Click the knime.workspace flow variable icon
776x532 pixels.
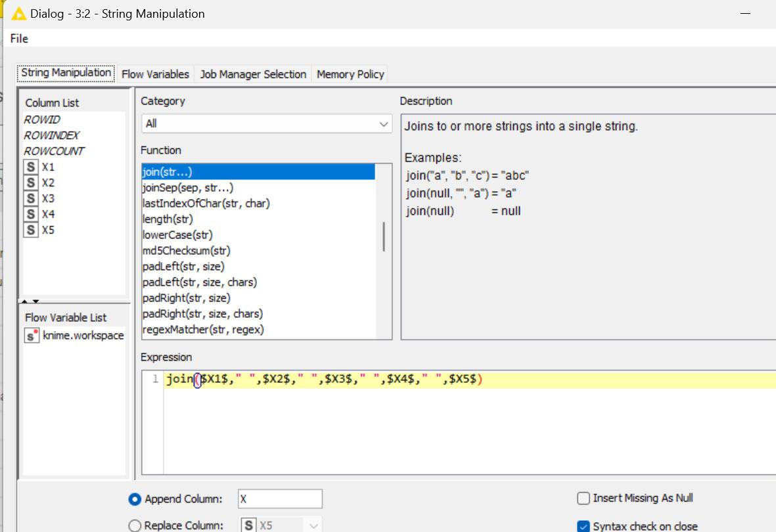coord(31,336)
